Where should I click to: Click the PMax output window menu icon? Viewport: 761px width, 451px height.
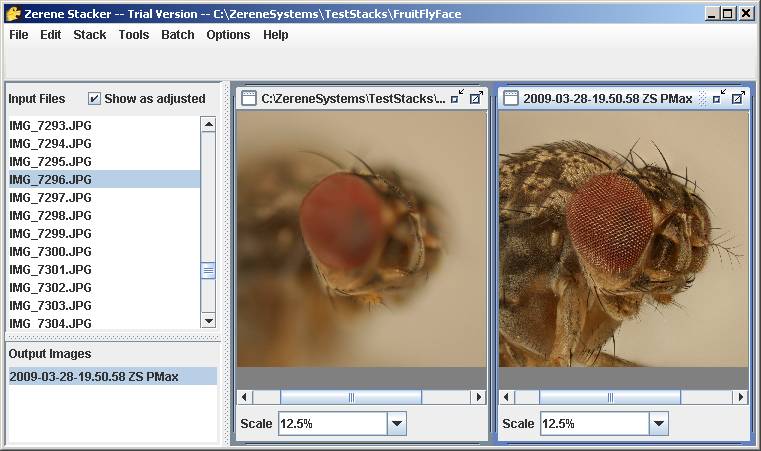[x=511, y=98]
